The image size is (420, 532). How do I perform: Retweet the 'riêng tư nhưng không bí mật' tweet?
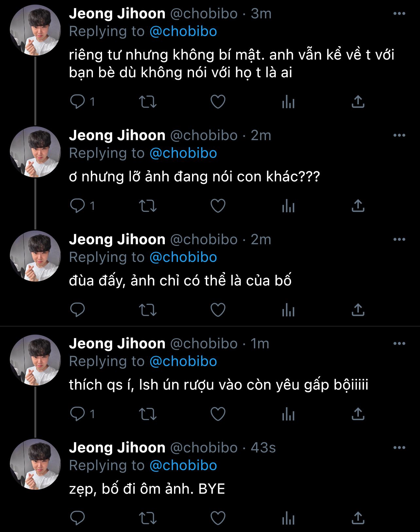[x=148, y=101]
